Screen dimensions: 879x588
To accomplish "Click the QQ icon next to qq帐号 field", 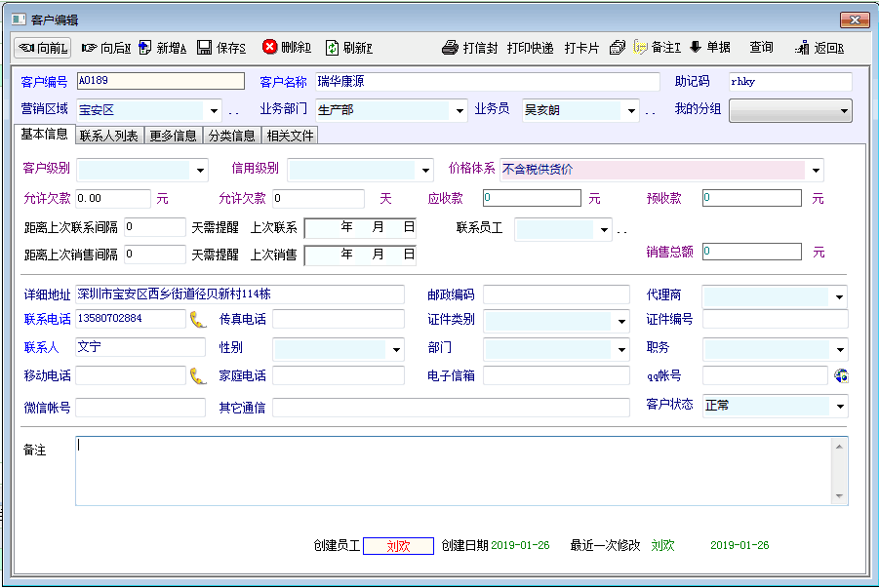I will (841, 375).
